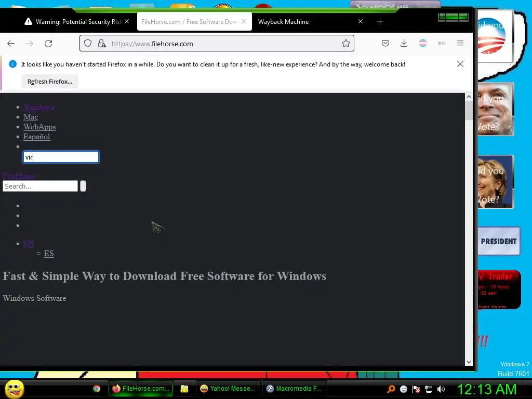The width and height of the screenshot is (532, 399).
Task: Save page to Pocket
Action: tap(385, 43)
